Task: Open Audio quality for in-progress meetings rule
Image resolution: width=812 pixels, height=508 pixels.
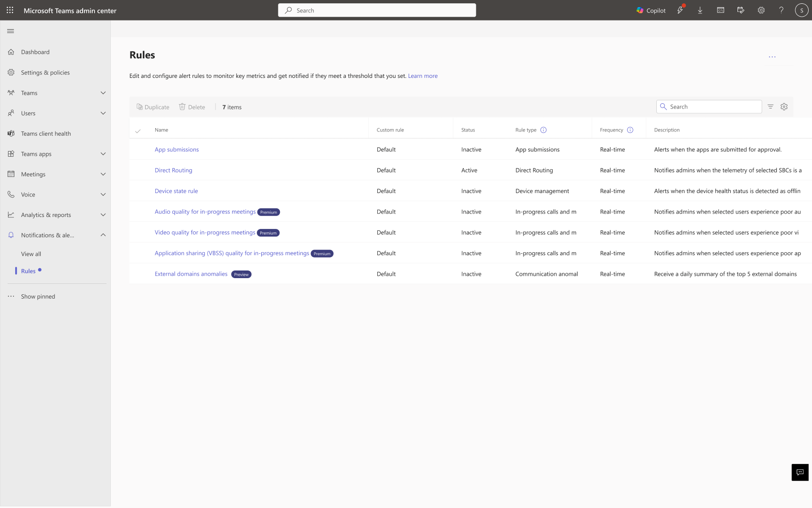Action: [205, 212]
